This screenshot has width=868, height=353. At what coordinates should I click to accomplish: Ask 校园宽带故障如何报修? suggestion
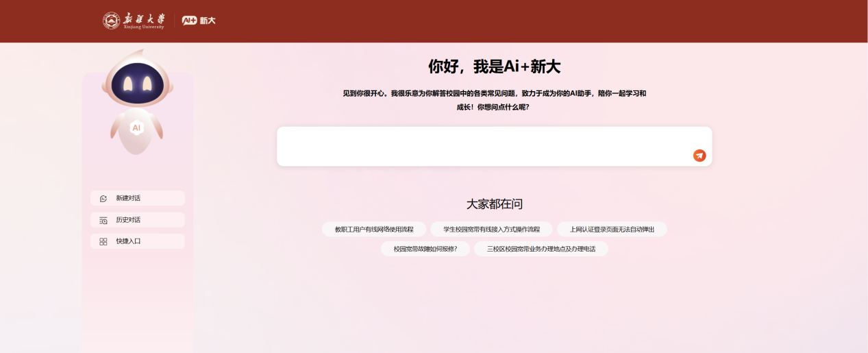[x=425, y=249]
